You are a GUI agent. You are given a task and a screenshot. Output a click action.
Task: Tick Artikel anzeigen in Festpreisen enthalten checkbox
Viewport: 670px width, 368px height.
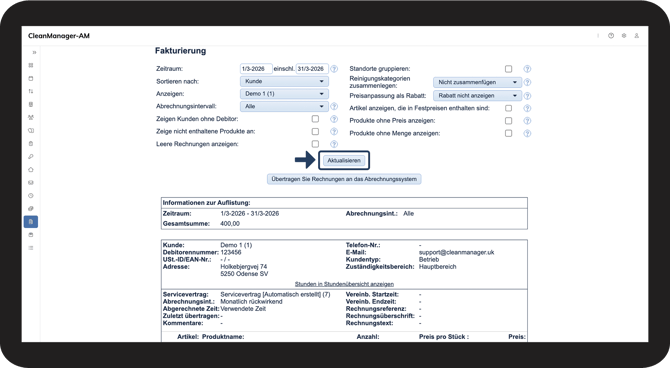pos(508,109)
